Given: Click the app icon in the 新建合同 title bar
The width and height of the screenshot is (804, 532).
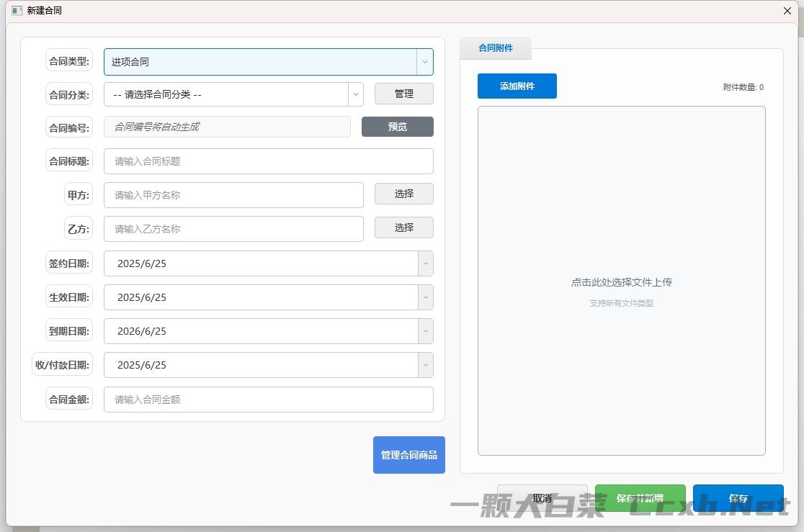Looking at the screenshot, I should click(x=17, y=11).
